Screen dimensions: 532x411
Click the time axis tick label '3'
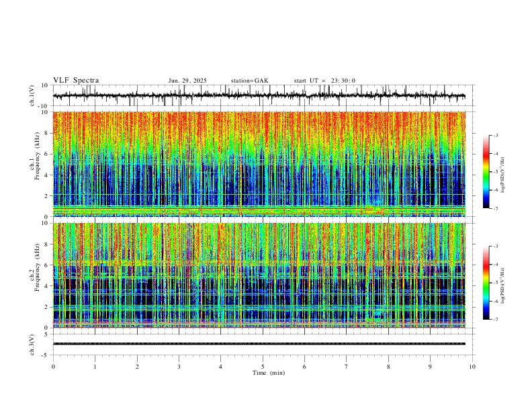(179, 367)
